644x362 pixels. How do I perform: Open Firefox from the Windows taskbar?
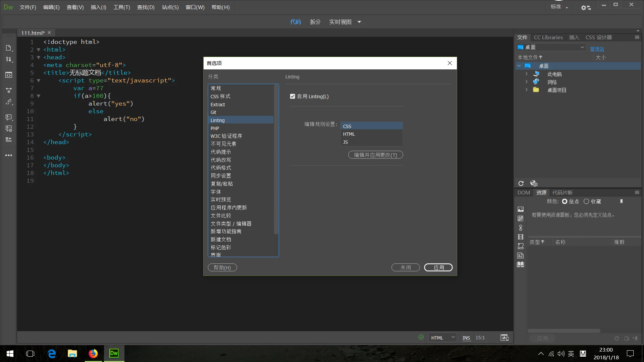[x=93, y=354]
